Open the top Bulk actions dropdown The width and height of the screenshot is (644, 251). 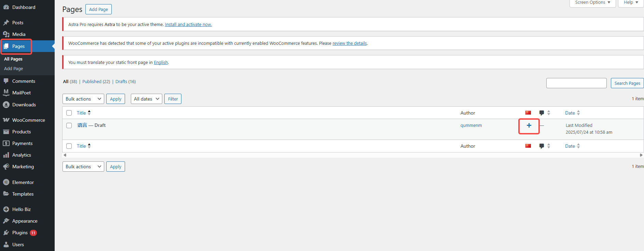[x=83, y=99]
